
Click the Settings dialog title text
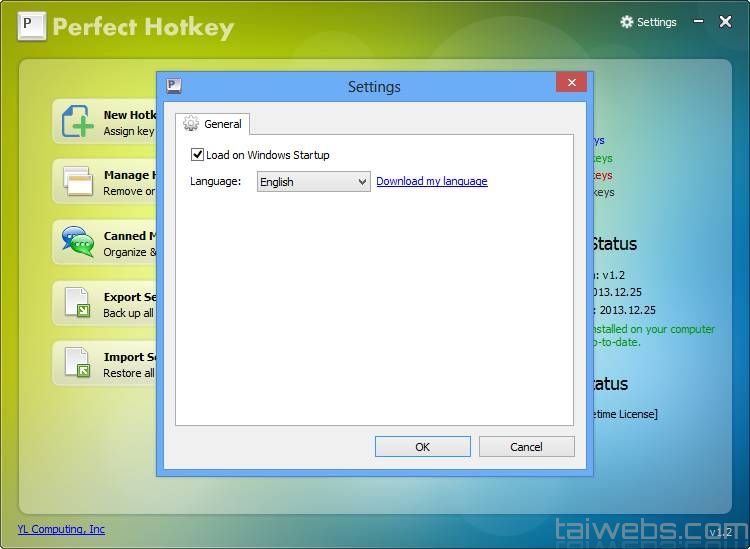374,87
